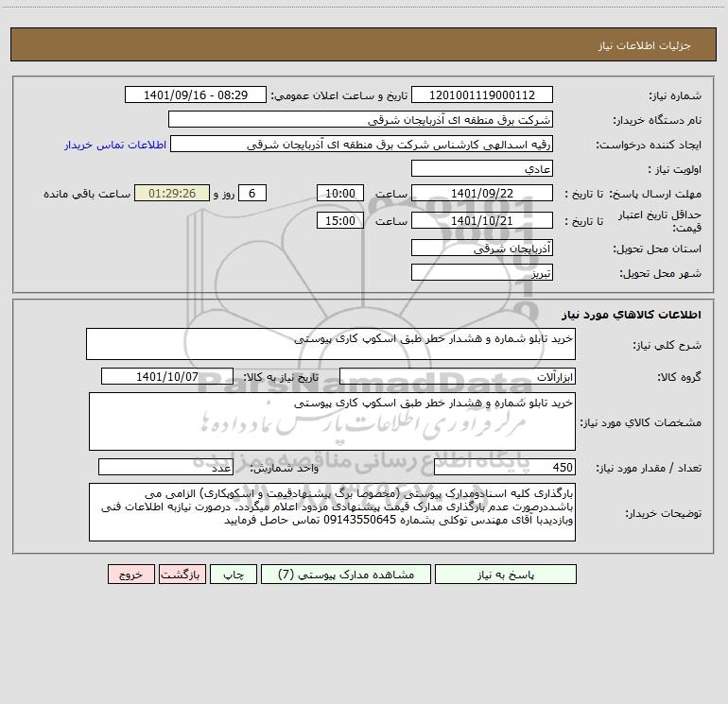Screen dimensions: 728x704
Task: Click the بازگشت back button
Action: [x=182, y=575]
